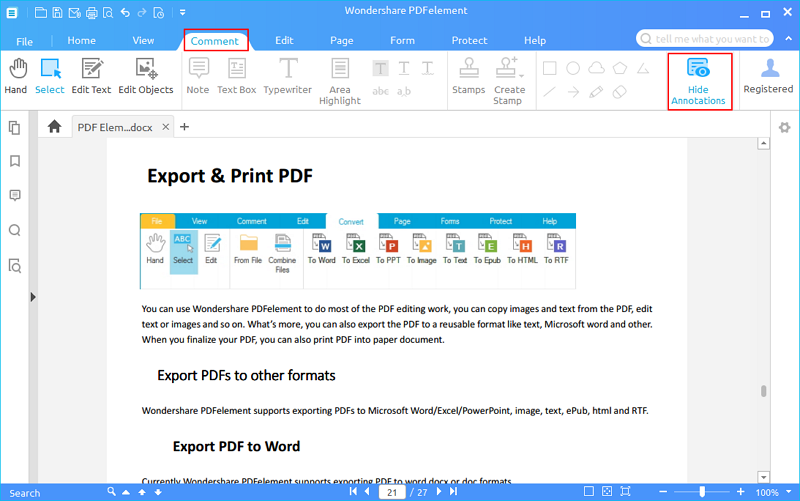Close the PDF Elem...docx document tab
This screenshot has width=800, height=501.
[166, 127]
